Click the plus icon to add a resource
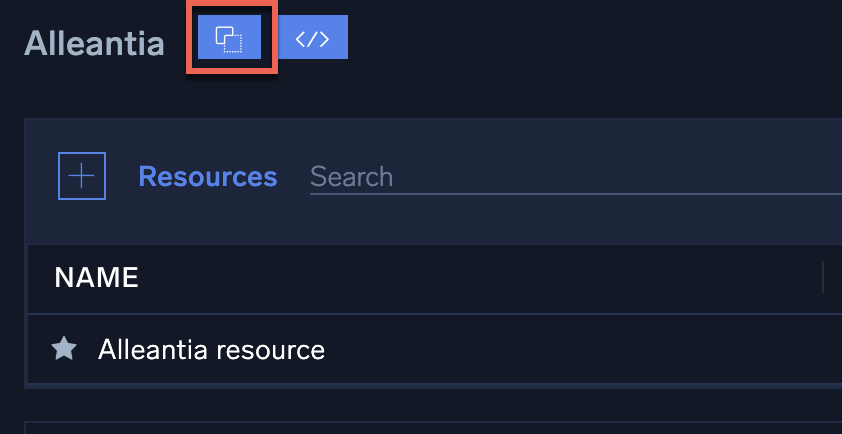Screen dimensions: 842x434 point(82,176)
